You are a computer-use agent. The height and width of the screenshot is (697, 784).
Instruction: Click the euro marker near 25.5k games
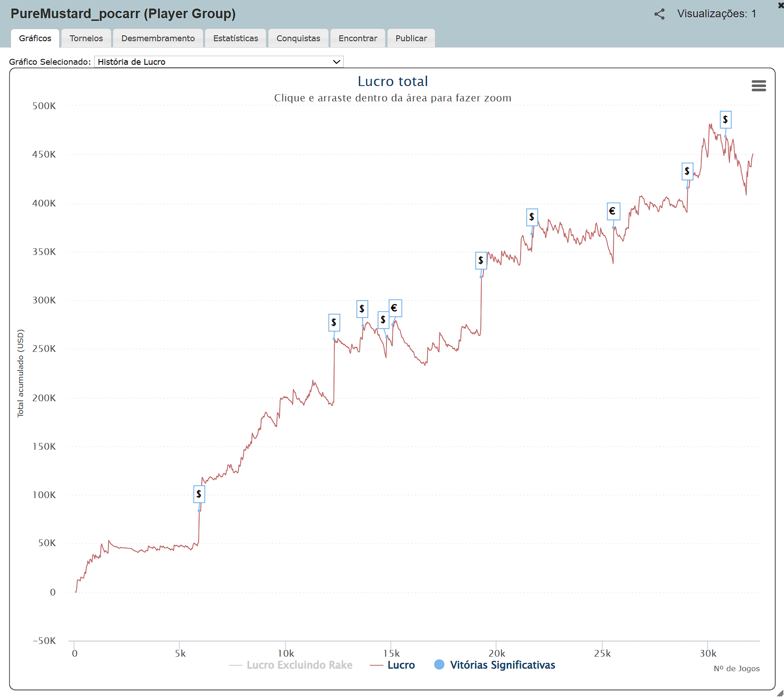click(x=613, y=211)
